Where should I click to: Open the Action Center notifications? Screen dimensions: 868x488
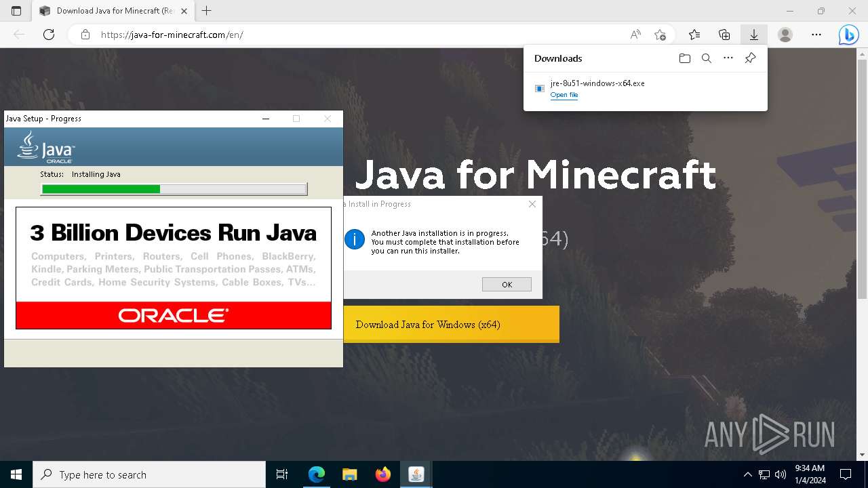pos(846,474)
